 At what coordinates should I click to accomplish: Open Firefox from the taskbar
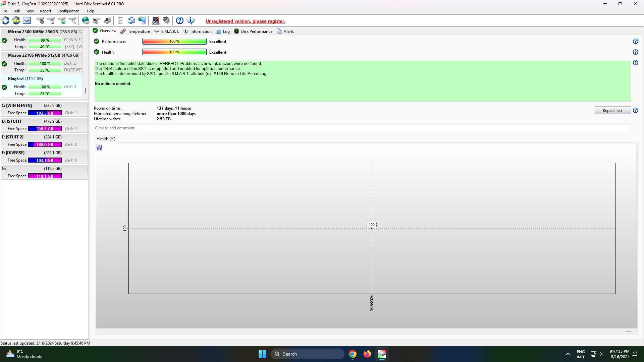[367, 354]
